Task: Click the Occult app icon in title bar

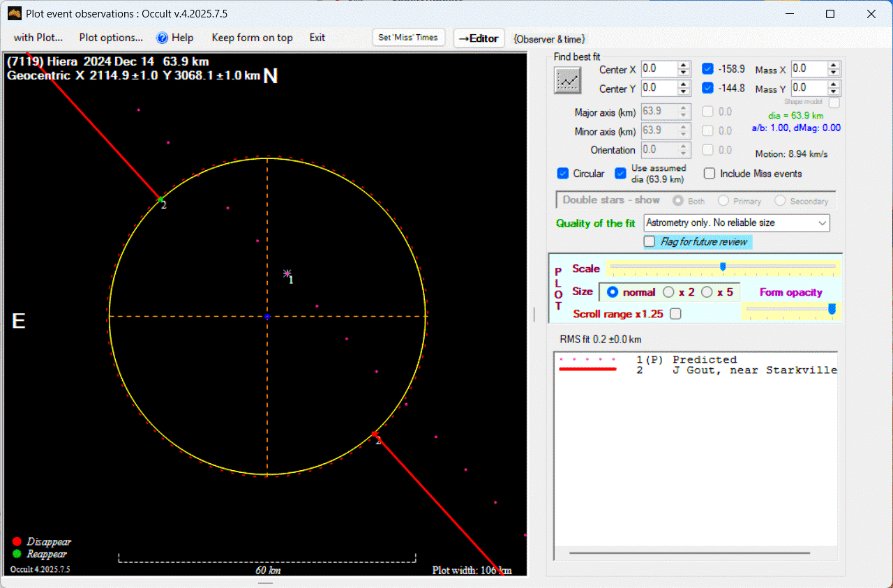Action: pos(14,14)
